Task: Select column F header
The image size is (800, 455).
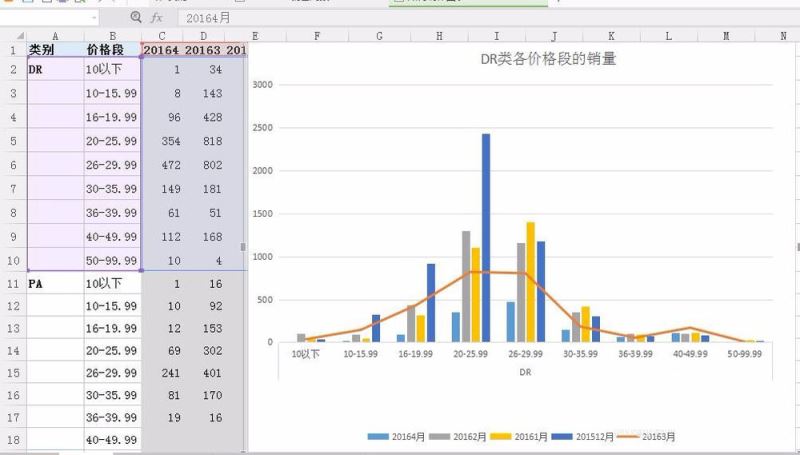Action: (316, 36)
